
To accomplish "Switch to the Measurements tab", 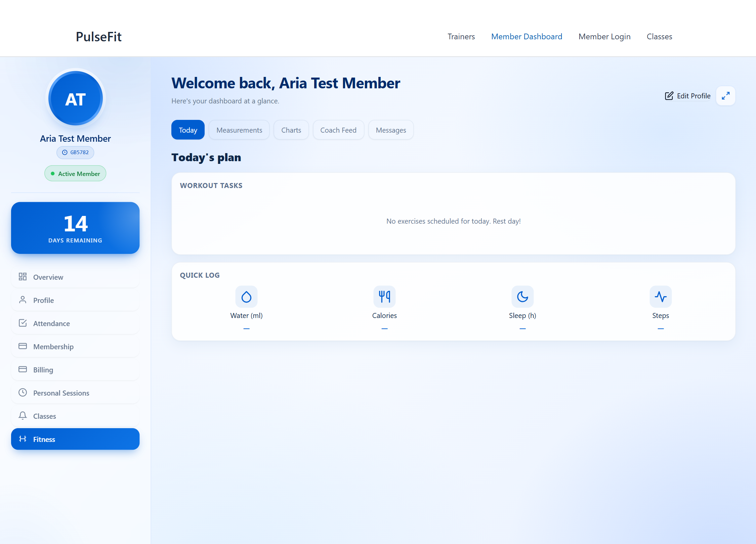I will pyautogui.click(x=239, y=130).
